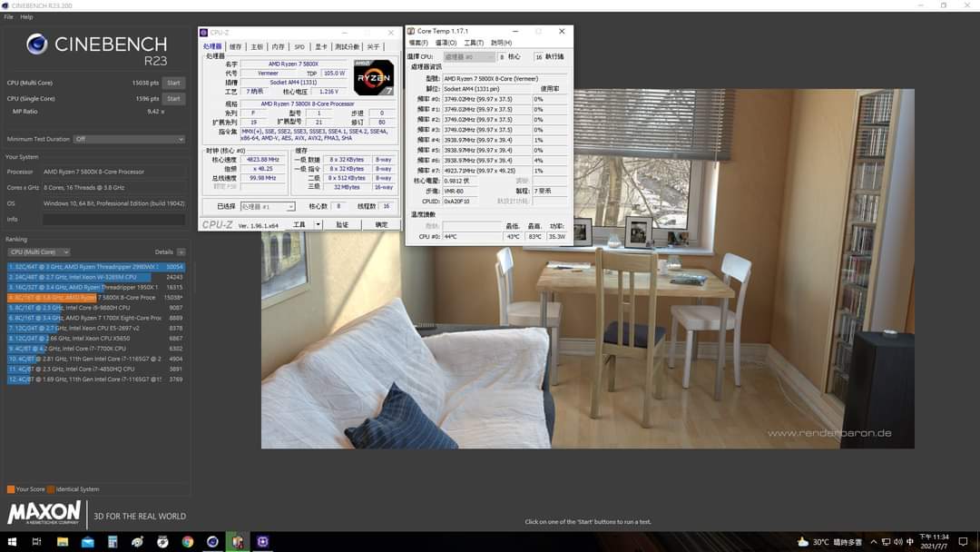The height and width of the screenshot is (552, 980).
Task: Open the taskbar clock showing 2021/7/7
Action: [934, 541]
